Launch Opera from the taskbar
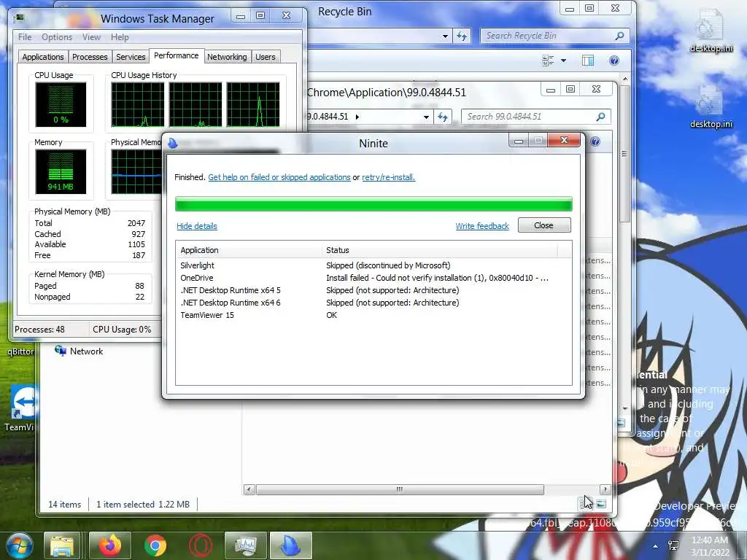Screen dimensions: 747x560 click(x=201, y=545)
